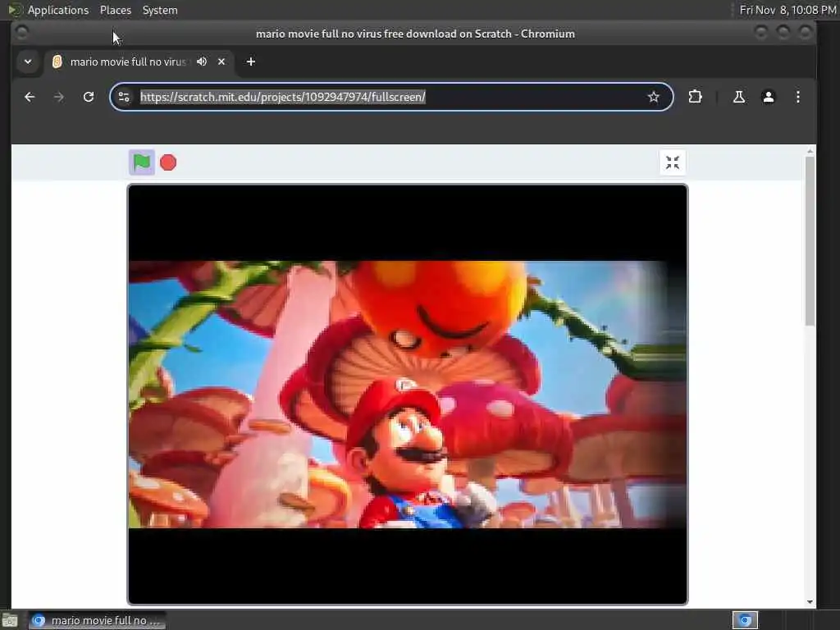Click the clock showing Fri Nov 8, 10:08 PM

tap(787, 10)
